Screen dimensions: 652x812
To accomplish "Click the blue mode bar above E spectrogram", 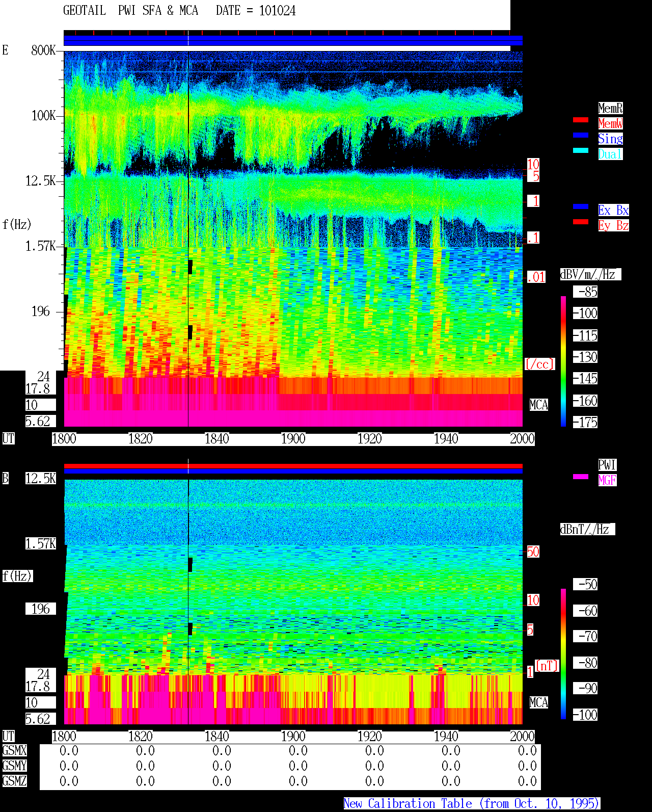I will tap(293, 41).
